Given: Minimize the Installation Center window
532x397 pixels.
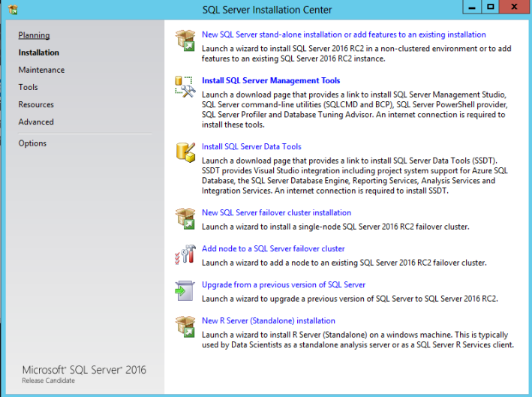Looking at the screenshot, I should pos(472,7).
